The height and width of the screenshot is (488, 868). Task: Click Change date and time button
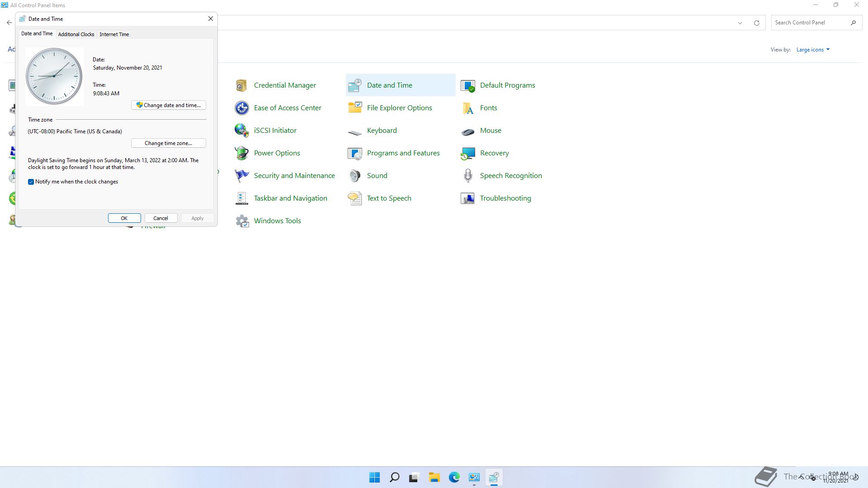coord(169,105)
